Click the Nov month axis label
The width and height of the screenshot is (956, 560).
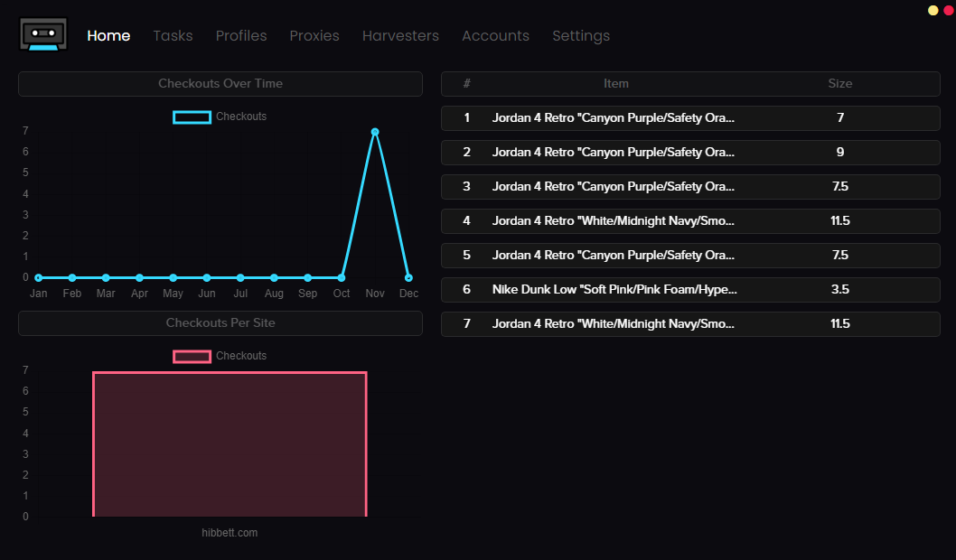[x=375, y=294]
